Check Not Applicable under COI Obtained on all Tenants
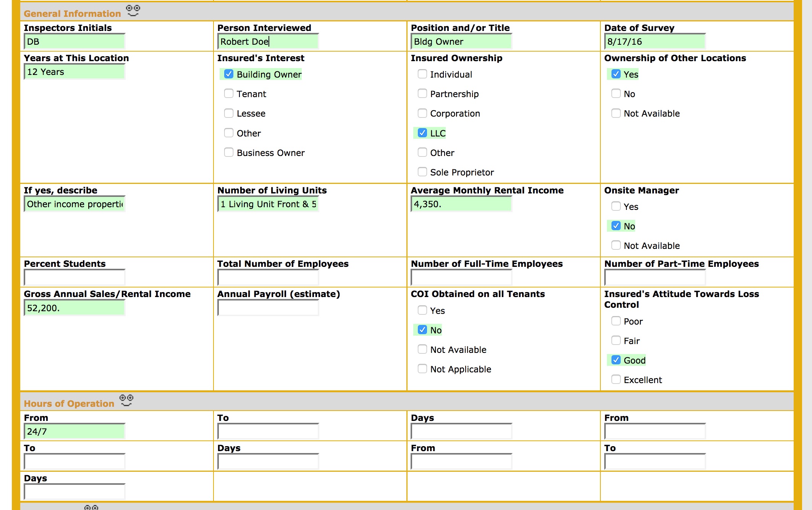 (422, 369)
